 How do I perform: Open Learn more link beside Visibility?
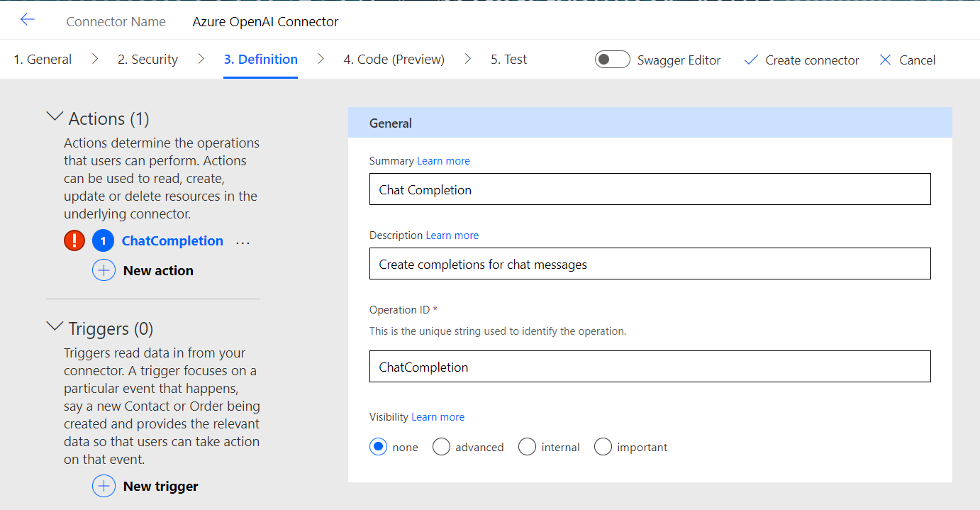tap(438, 417)
